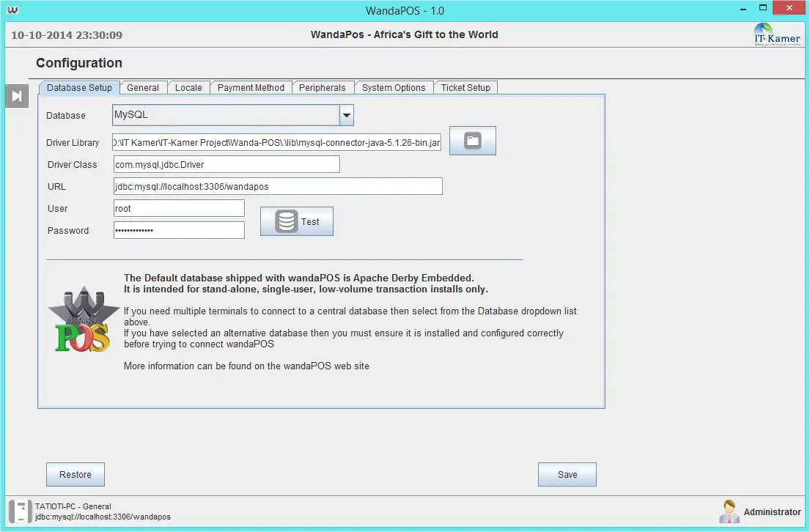Open the Peripherals tab
810x532 pixels.
pyautogui.click(x=323, y=88)
